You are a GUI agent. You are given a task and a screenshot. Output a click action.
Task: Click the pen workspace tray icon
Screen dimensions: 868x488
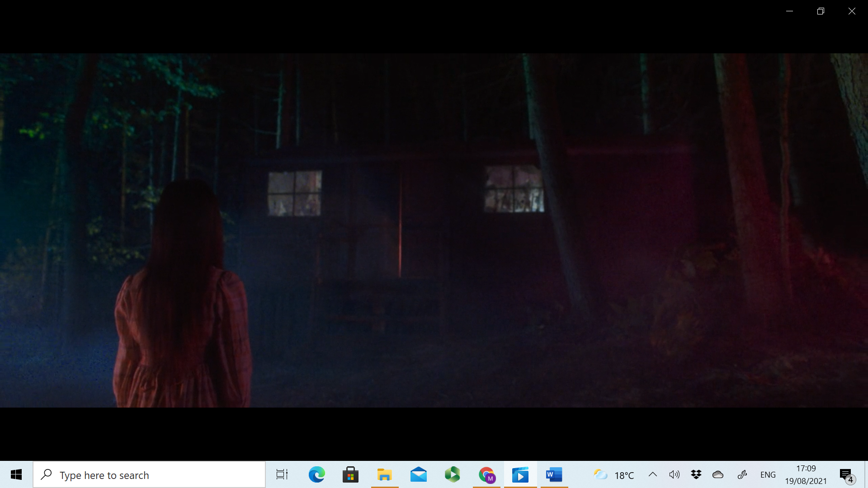tap(742, 474)
